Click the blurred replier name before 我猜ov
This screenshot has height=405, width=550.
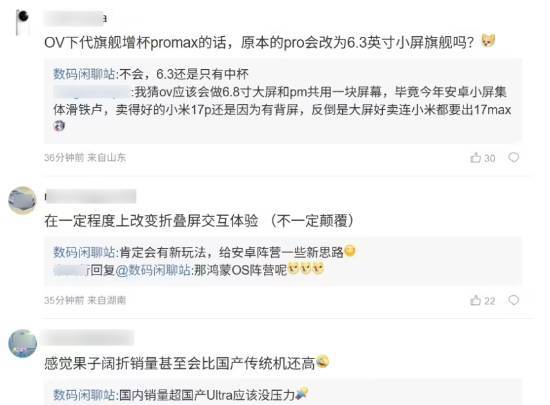(x=92, y=92)
